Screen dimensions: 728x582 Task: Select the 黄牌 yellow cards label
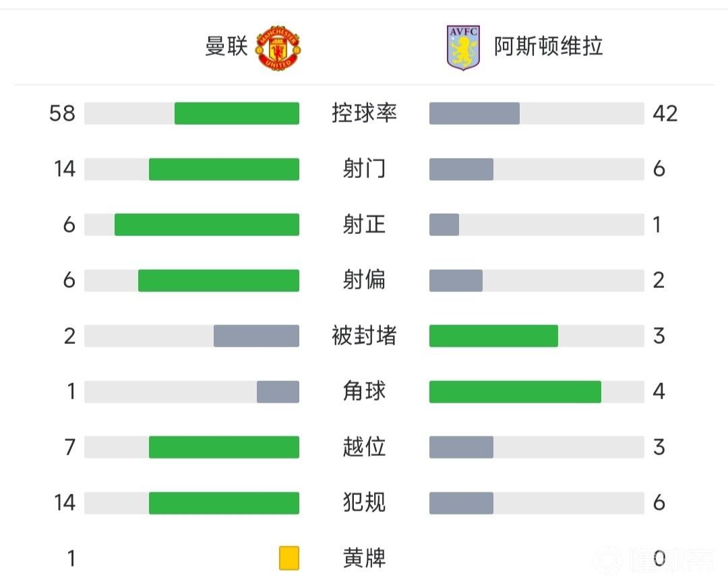[364, 558]
